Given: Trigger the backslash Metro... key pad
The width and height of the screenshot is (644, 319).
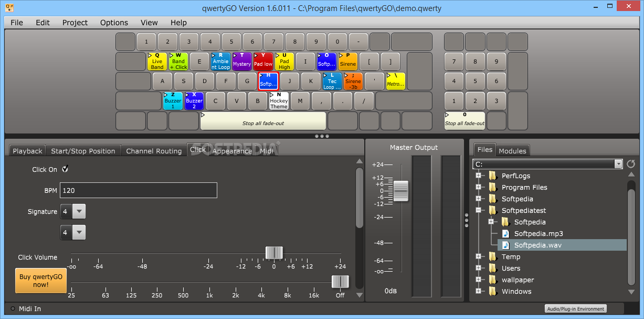Looking at the screenshot, I should (395, 81).
